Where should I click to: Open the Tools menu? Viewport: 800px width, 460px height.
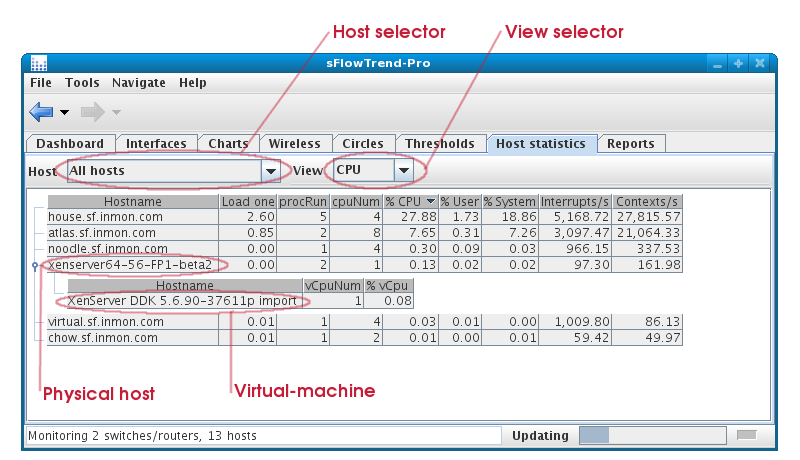(x=82, y=83)
